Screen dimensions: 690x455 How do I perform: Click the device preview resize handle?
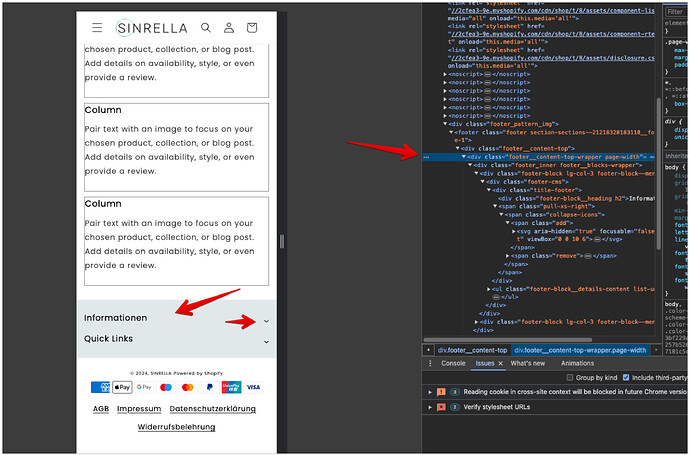[282, 241]
